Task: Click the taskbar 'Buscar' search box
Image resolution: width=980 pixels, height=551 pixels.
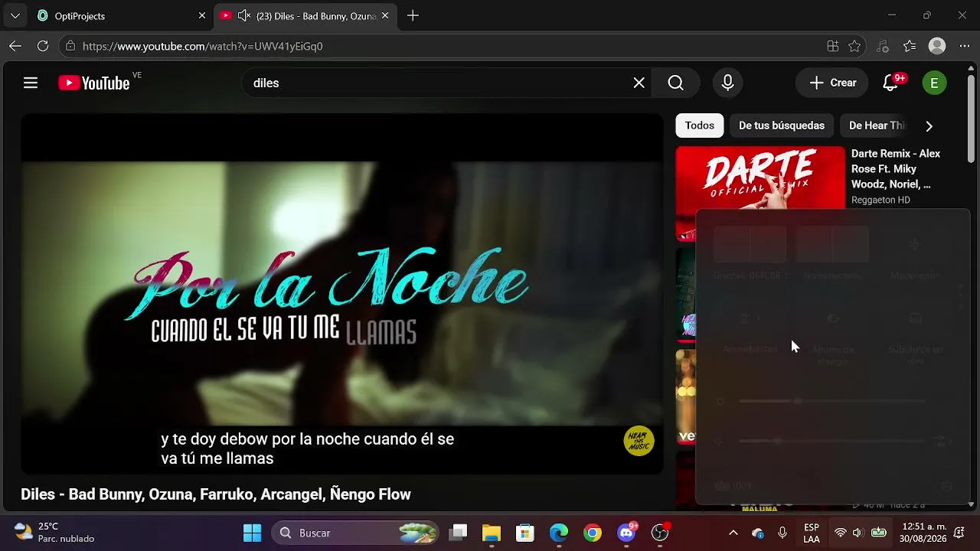Action: [x=356, y=533]
